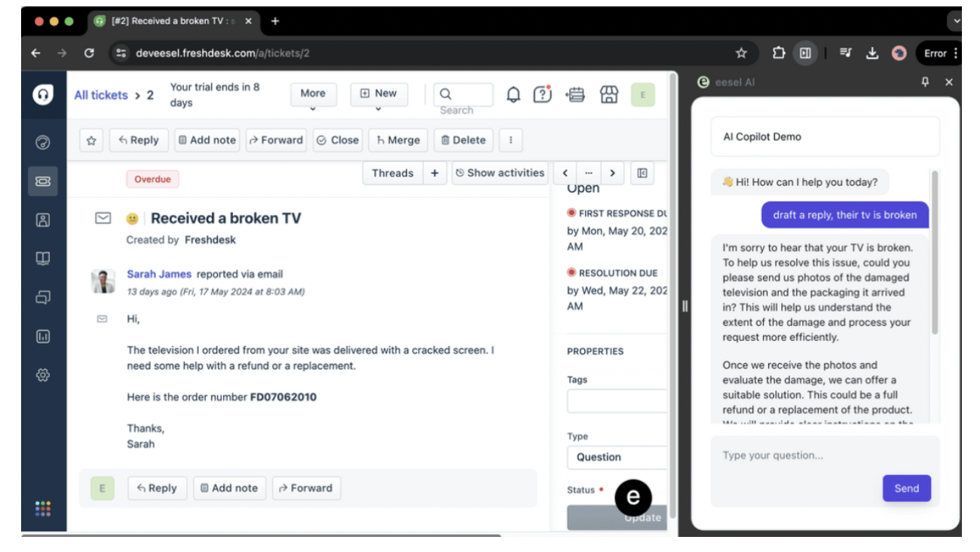Open the green E profile avatar
980x552 pixels.
pos(643,94)
